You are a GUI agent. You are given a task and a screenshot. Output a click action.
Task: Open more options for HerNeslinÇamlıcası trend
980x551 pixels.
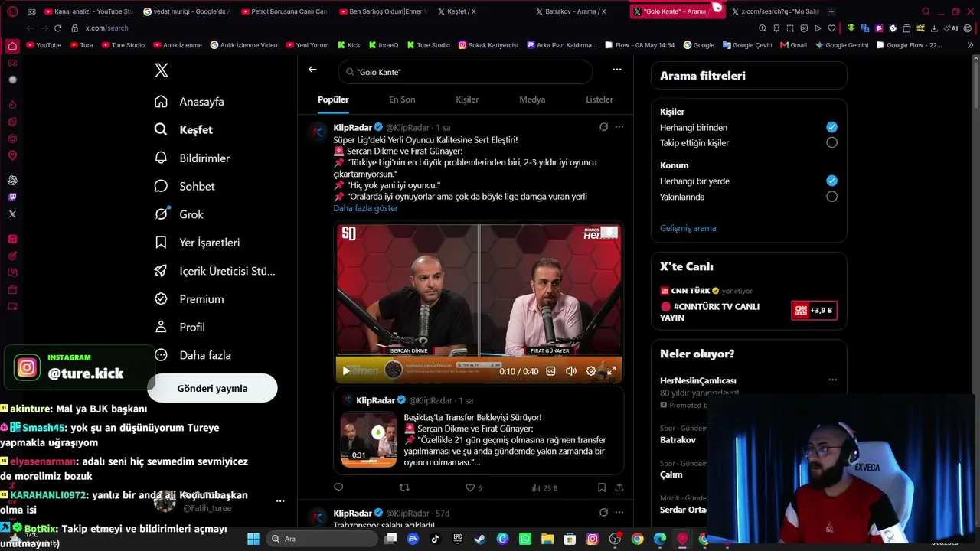click(x=832, y=380)
